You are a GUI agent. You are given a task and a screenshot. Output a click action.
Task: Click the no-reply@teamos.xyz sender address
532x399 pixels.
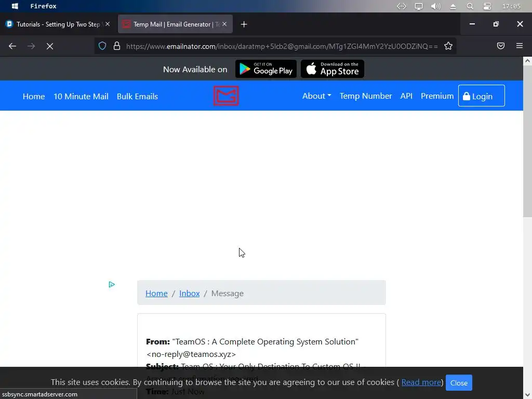click(191, 354)
